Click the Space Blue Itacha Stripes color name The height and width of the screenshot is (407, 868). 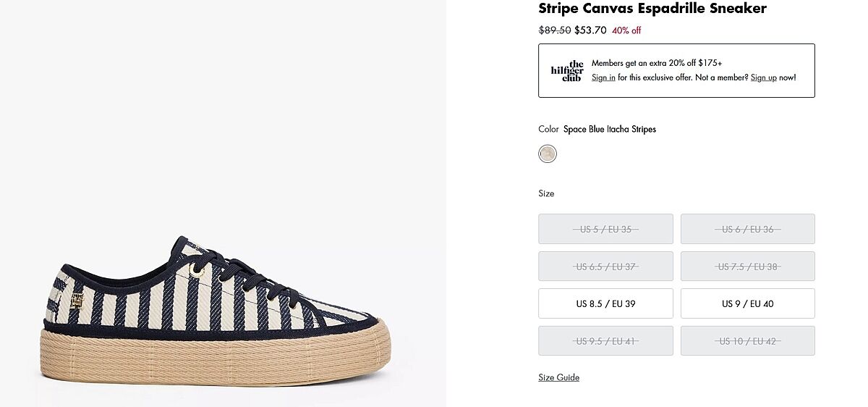click(x=609, y=129)
